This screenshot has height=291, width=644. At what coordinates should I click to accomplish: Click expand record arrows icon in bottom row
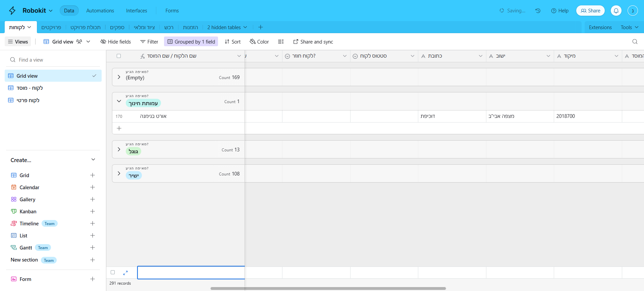coord(125,273)
